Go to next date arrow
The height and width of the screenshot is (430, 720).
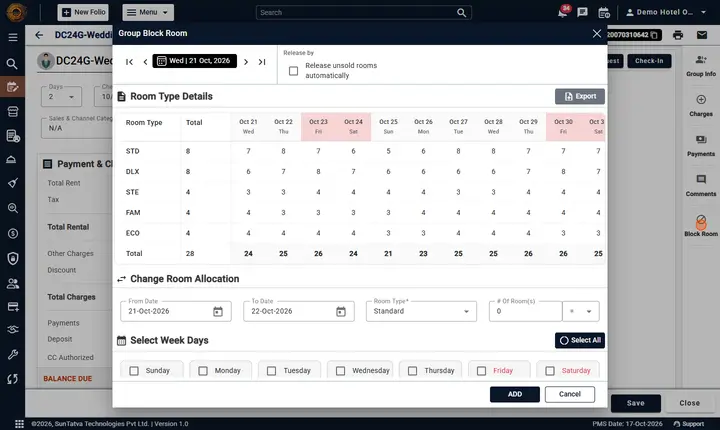[246, 62]
